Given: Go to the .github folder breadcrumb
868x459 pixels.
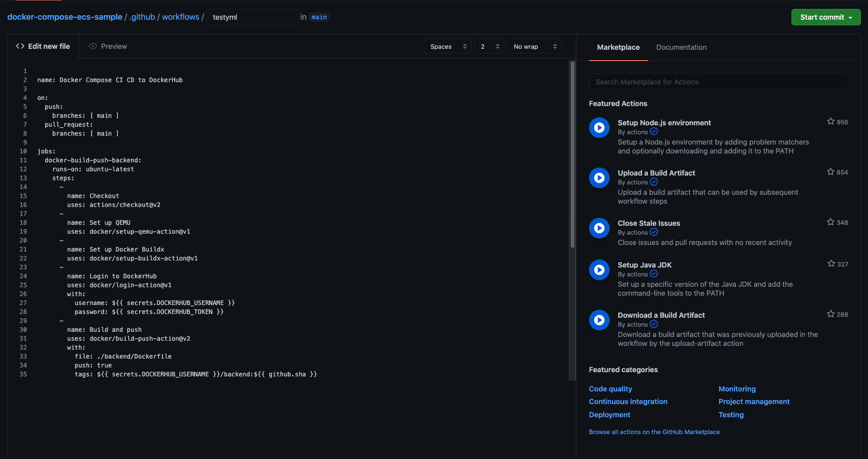Looking at the screenshot, I should pyautogui.click(x=142, y=17).
